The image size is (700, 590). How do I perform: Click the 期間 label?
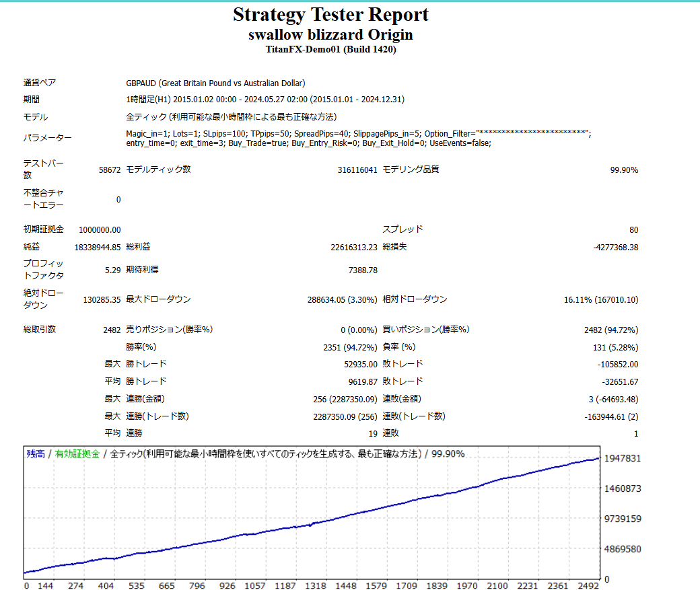(31, 100)
